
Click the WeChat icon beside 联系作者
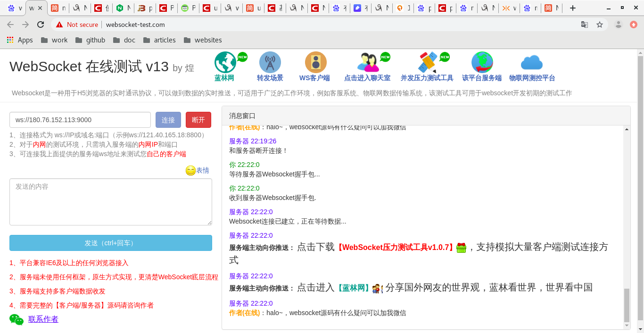click(16, 319)
